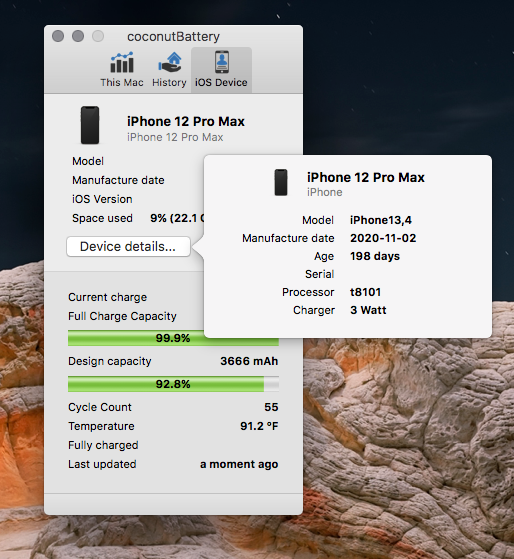The height and width of the screenshot is (559, 514).
Task: Select the 3666 mAh value
Action: (x=249, y=361)
